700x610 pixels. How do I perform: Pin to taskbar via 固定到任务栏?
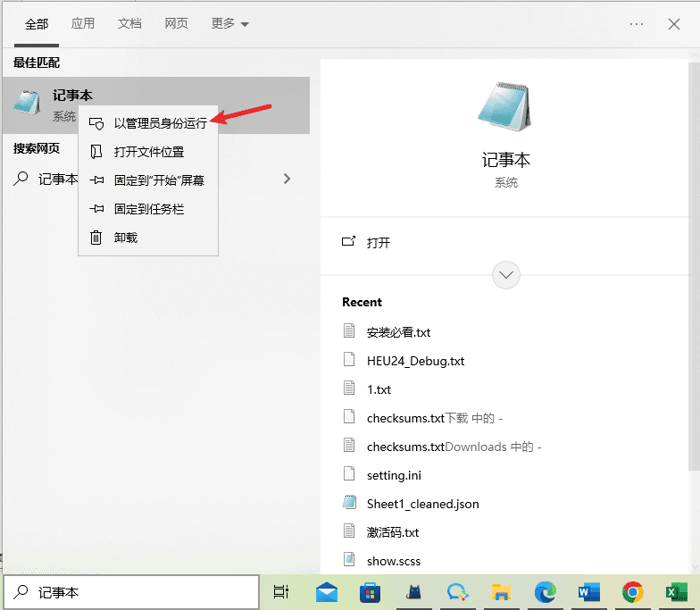tap(148, 209)
